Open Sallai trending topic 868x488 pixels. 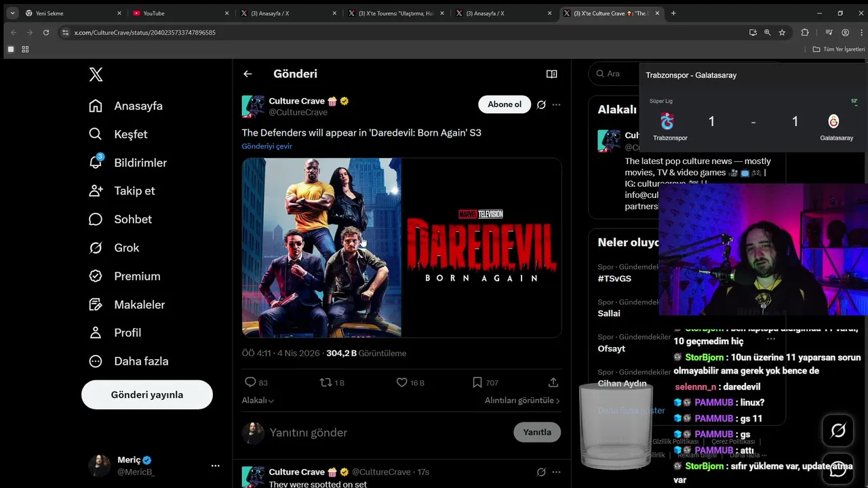point(609,313)
